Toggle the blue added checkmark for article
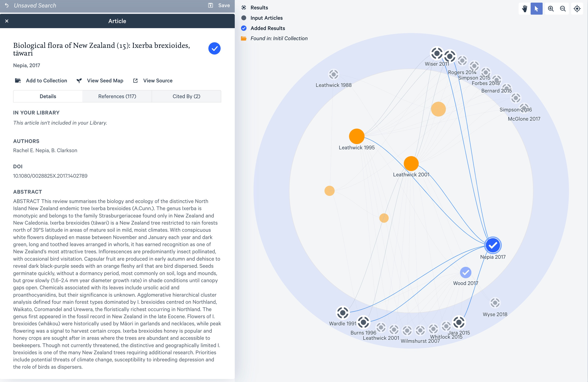This screenshot has height=382, width=588. pyautogui.click(x=214, y=48)
